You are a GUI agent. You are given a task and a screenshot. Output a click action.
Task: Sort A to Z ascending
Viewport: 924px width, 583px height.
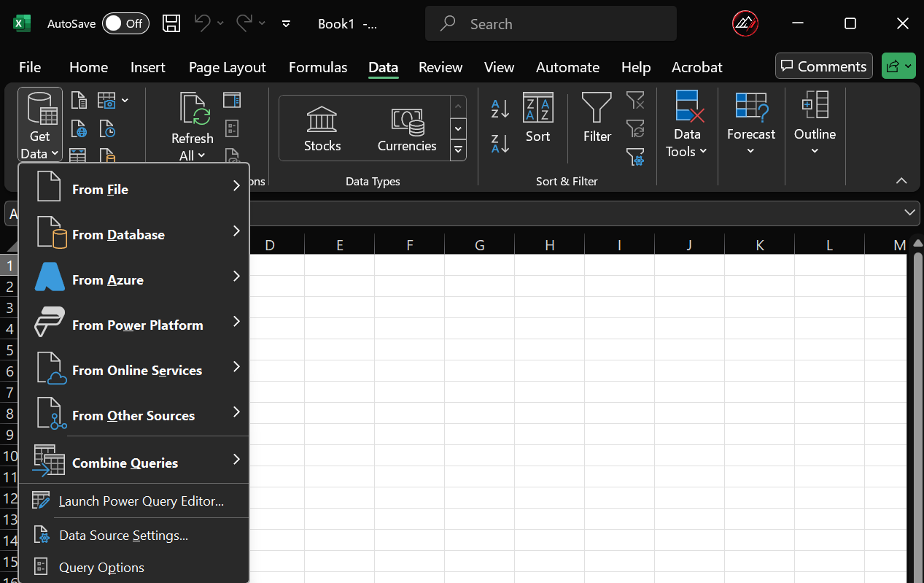500,109
